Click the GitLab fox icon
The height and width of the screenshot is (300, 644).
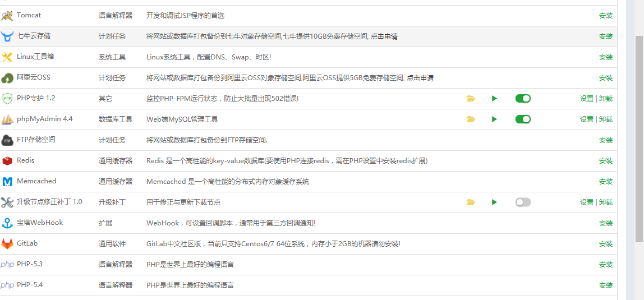coord(7,244)
